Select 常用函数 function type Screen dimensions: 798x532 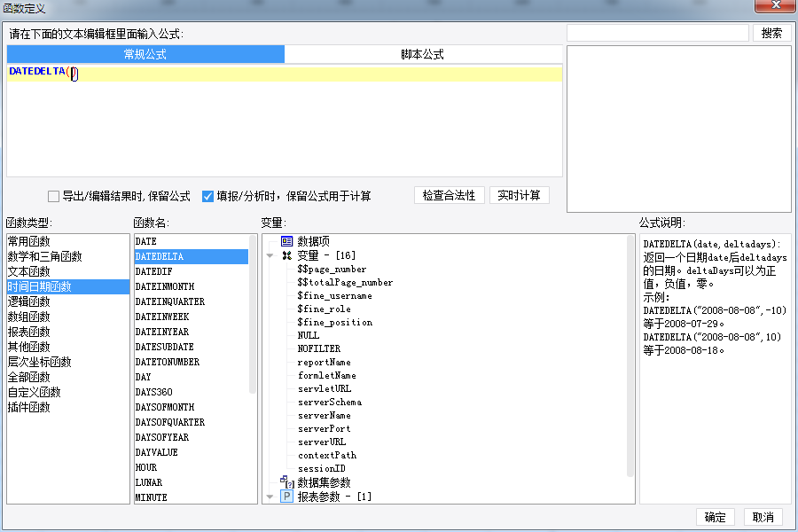[68, 241]
